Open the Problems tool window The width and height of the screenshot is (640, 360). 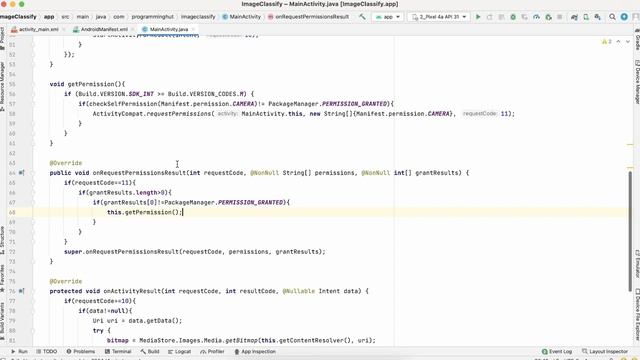pyautogui.click(x=80, y=351)
